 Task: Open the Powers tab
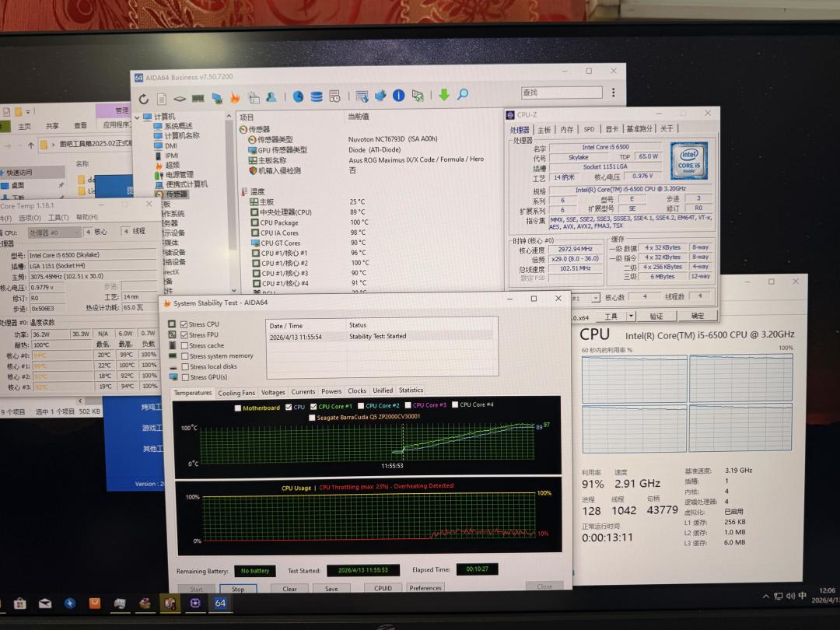[x=331, y=391]
